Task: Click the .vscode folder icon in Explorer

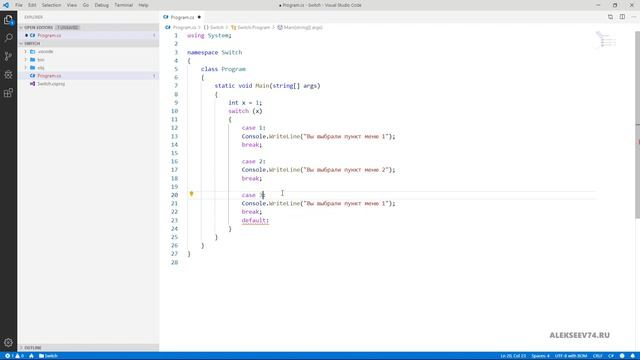Action: (33, 51)
